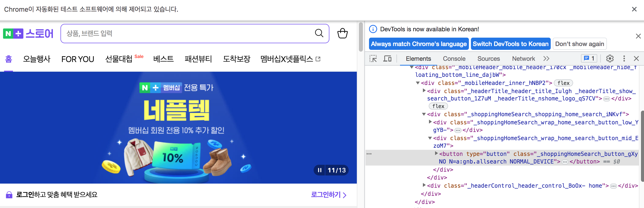Screen dimensions: 644x208
Task: Click Switch DevTools to Korean button
Action: click(511, 44)
